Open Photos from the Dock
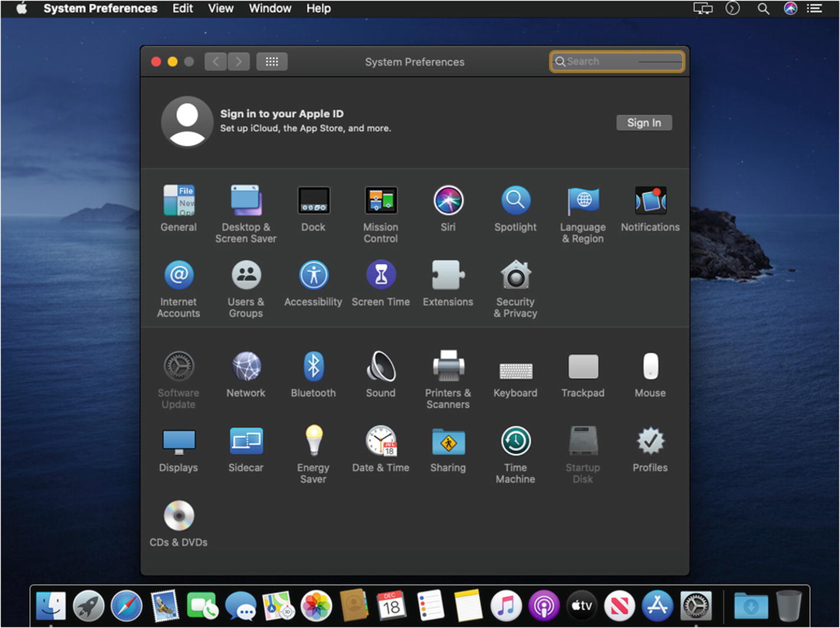This screenshot has width=840, height=628. [317, 606]
